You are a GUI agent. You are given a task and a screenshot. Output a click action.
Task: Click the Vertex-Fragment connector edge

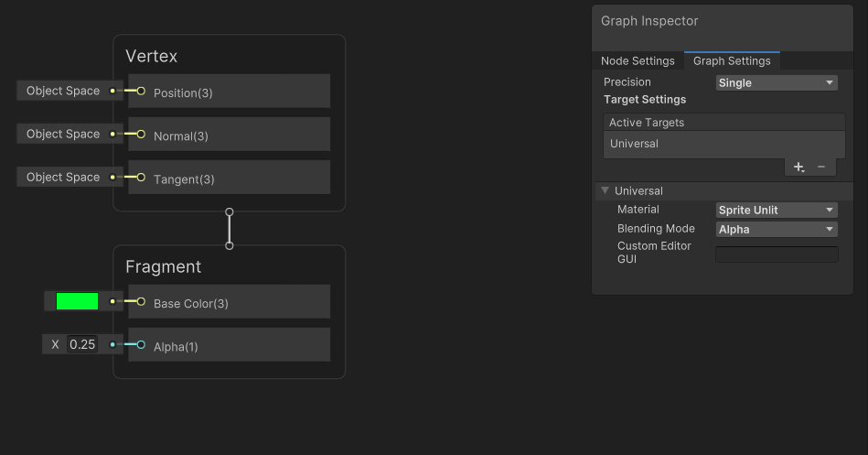(230, 229)
